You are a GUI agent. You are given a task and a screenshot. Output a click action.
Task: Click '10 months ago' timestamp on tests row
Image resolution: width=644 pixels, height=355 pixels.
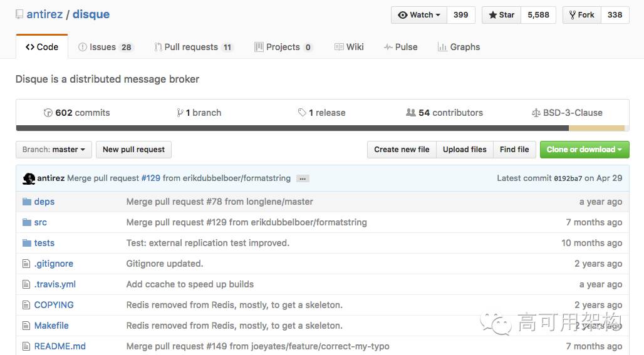[x=592, y=243]
